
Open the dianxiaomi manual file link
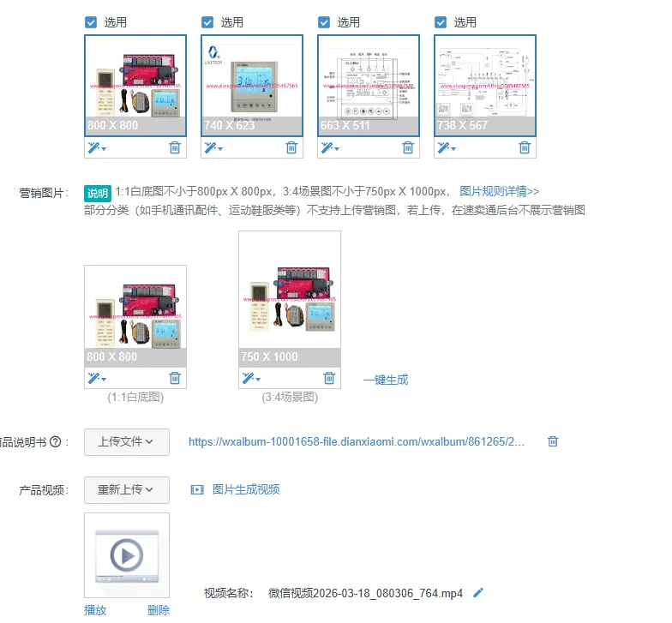pos(357,442)
